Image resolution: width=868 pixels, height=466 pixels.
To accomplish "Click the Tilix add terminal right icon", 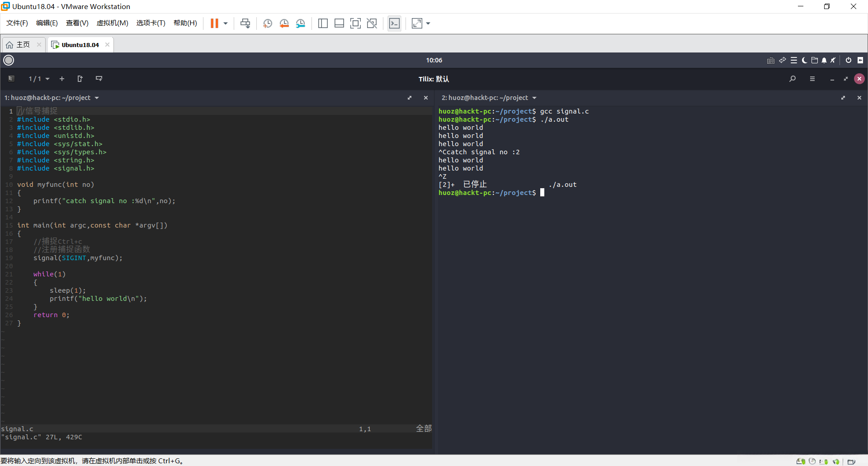I will pos(80,79).
